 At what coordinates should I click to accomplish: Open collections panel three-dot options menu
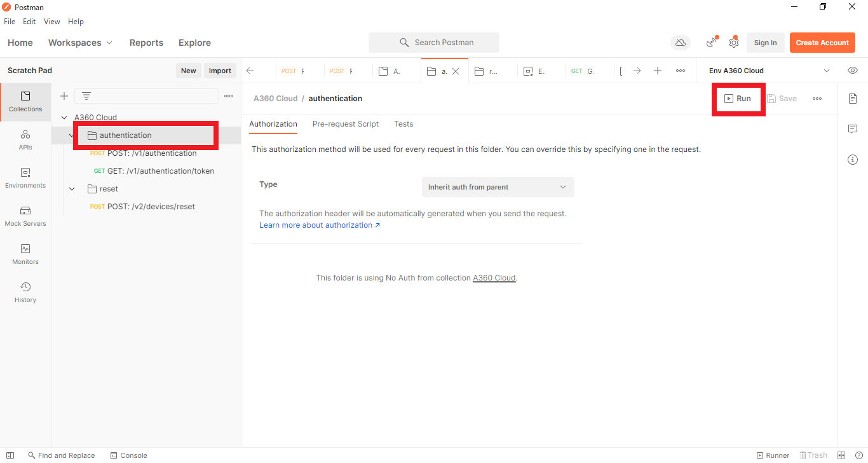[x=229, y=96]
